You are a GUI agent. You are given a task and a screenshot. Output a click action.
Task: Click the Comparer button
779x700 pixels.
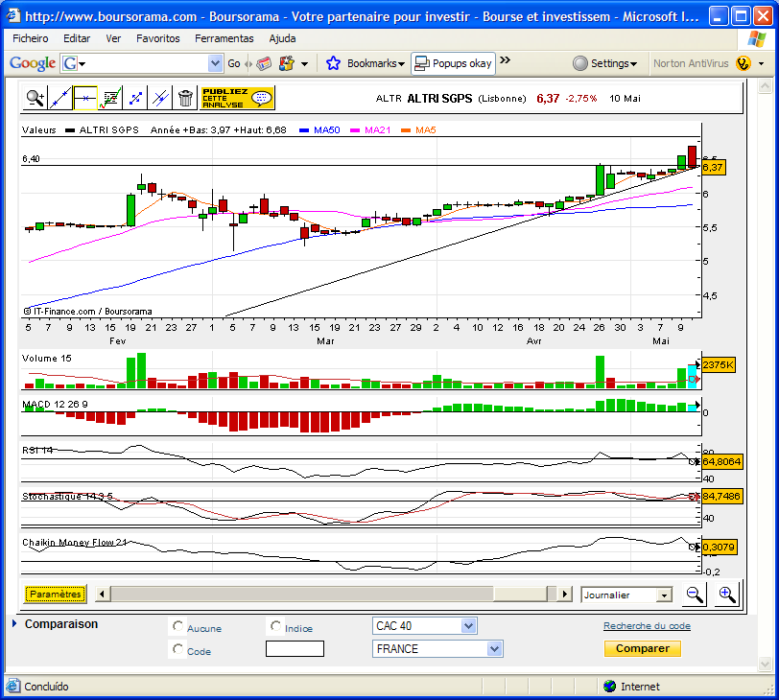pos(643,648)
